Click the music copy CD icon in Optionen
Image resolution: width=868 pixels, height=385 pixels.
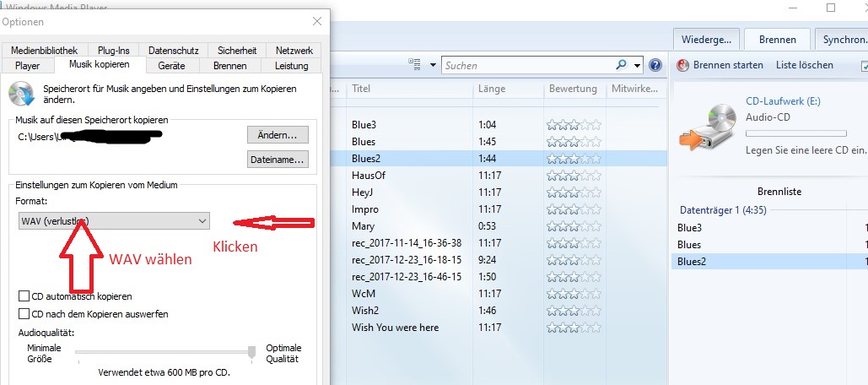21,93
